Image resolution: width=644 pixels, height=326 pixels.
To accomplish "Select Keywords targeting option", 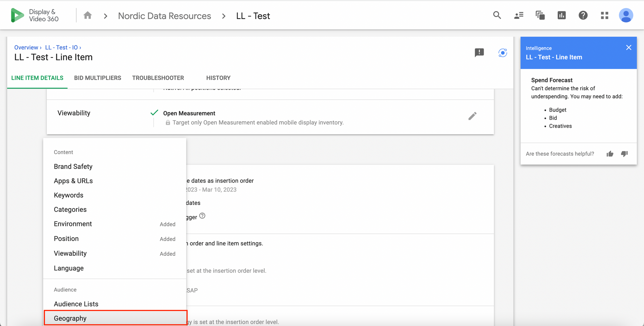I will pyautogui.click(x=115, y=195).
